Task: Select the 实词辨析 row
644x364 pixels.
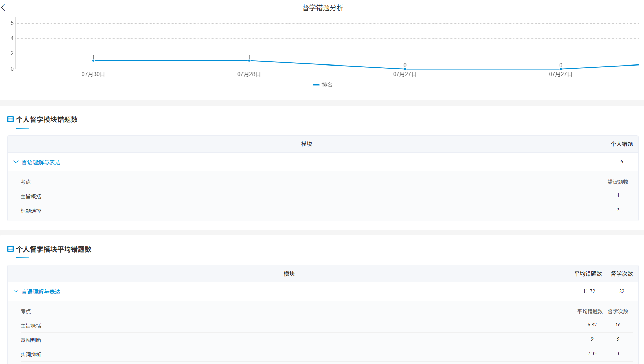Action: pyautogui.click(x=327, y=354)
